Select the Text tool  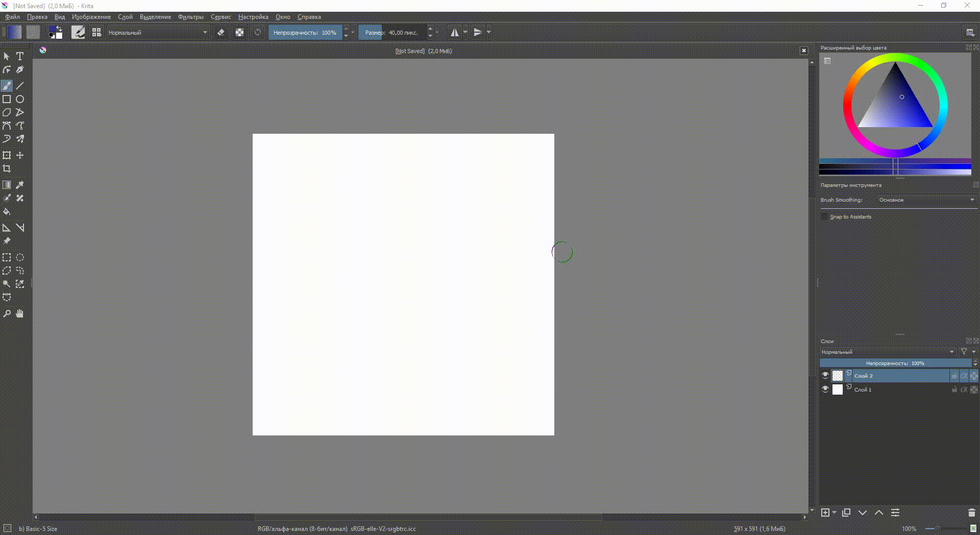tap(20, 56)
